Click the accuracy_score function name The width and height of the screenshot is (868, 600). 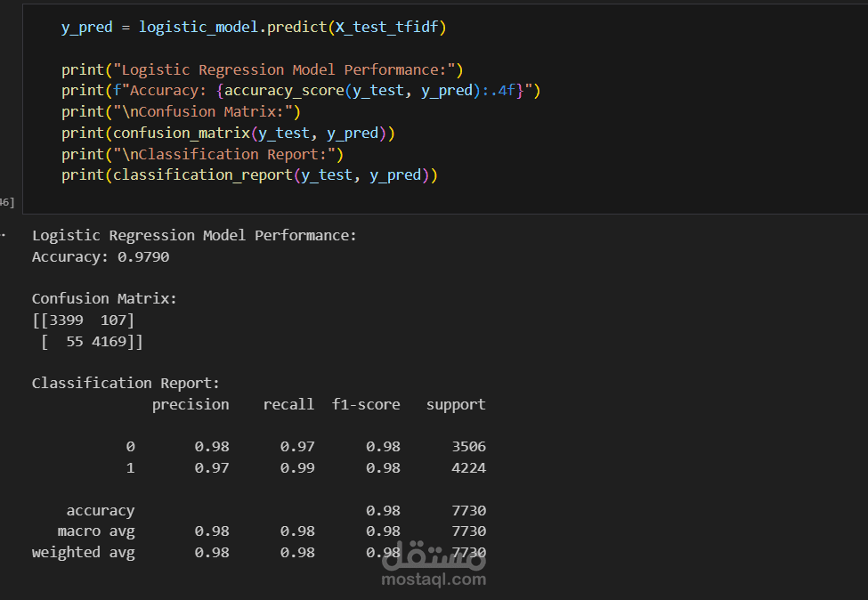point(285,90)
